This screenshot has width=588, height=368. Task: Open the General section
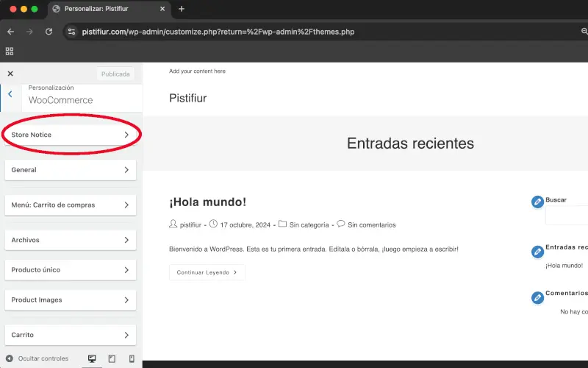[70, 170]
